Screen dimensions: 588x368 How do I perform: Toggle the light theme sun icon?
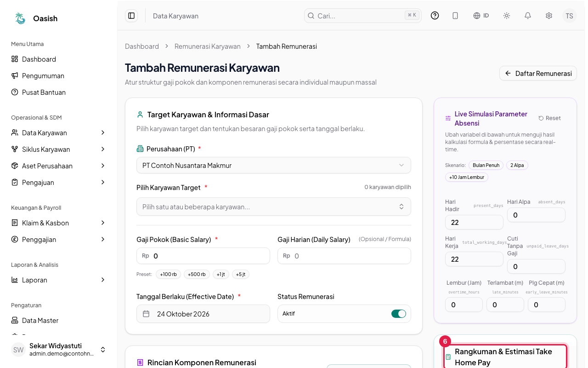click(x=507, y=16)
